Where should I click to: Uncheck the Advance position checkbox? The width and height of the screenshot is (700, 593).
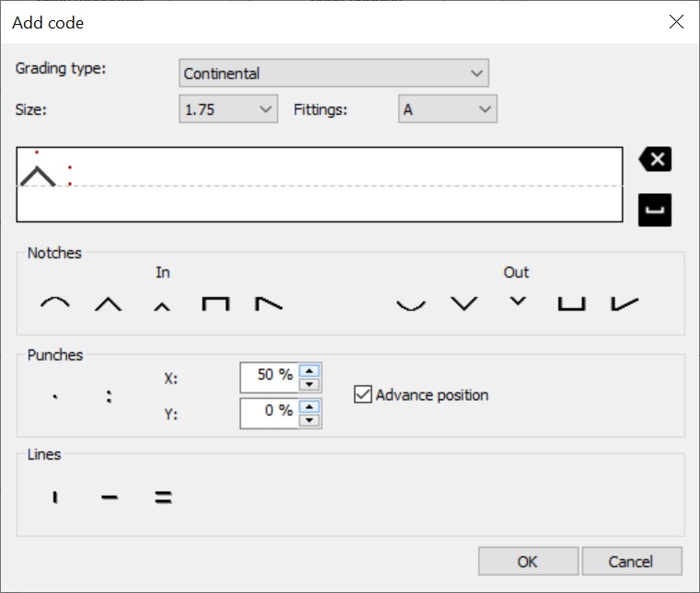click(x=362, y=394)
